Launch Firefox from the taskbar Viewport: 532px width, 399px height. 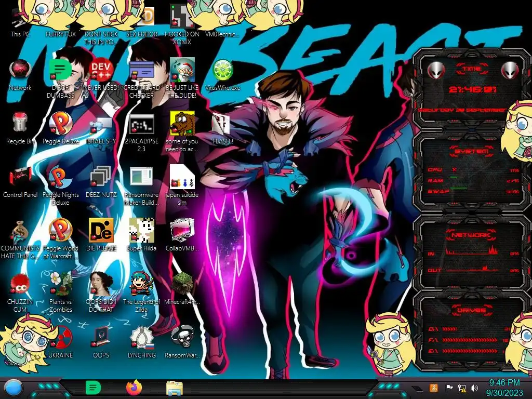[134, 388]
